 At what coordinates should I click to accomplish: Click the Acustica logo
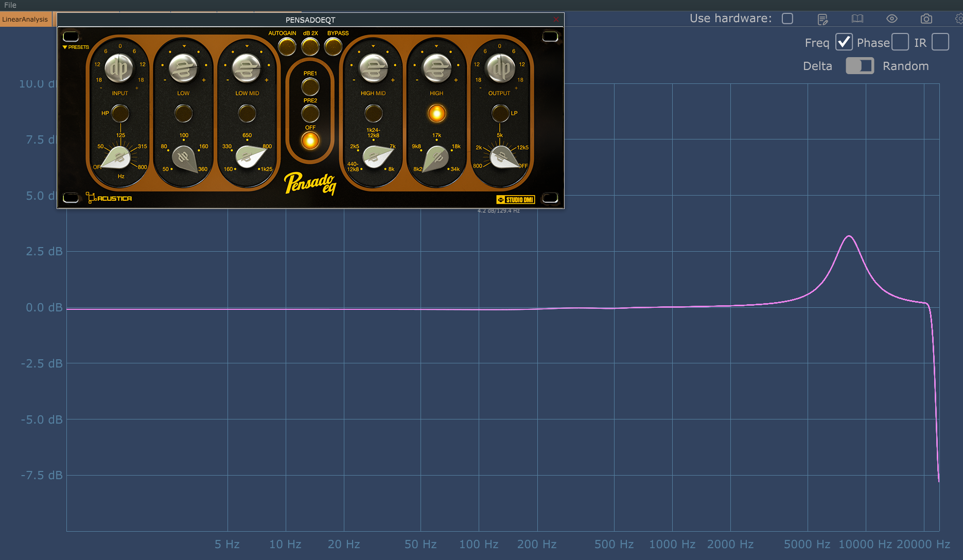point(109,198)
